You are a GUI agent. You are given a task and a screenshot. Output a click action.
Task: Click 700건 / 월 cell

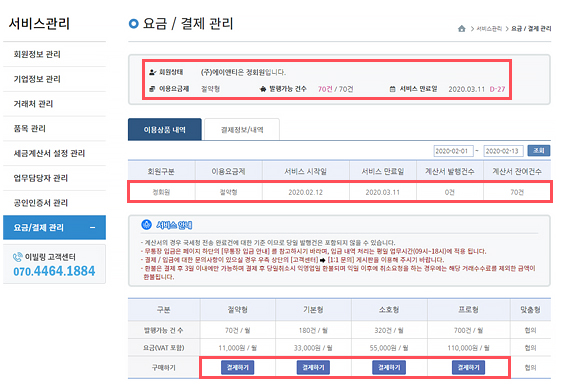469,330
